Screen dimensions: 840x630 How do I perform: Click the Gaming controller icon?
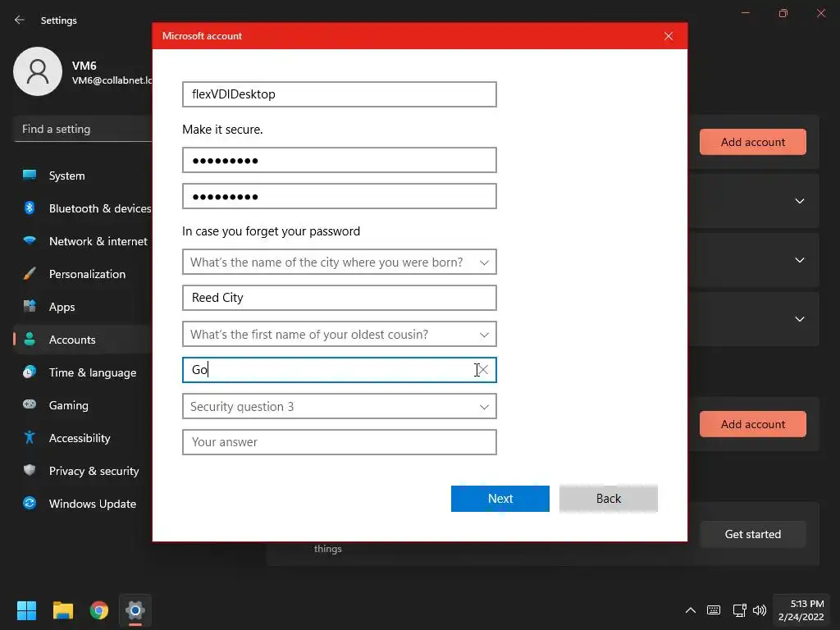[30, 404]
